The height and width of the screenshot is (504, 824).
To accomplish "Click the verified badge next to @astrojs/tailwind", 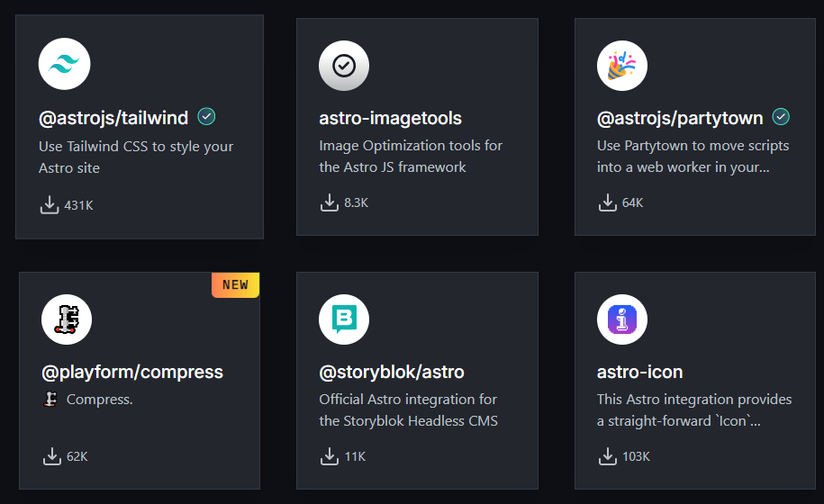I will click(206, 117).
